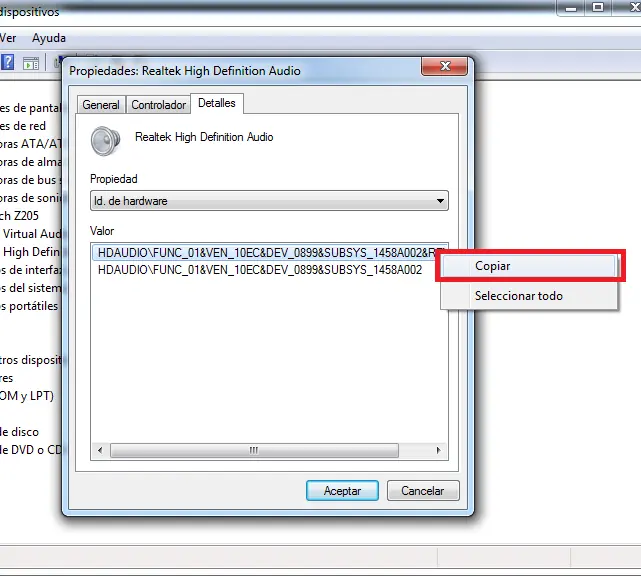Select the 'de pantalla' adapters tree category
This screenshot has height=576, width=641.
pyautogui.click(x=31, y=108)
